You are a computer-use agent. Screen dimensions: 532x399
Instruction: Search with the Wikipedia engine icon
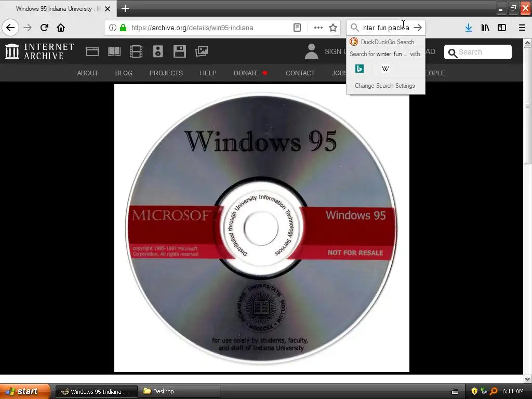385,69
